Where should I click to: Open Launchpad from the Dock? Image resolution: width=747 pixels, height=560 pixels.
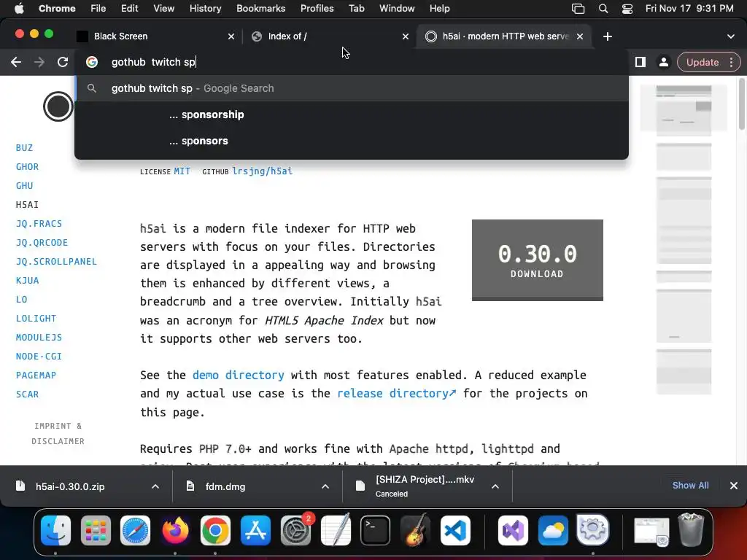[x=96, y=531]
